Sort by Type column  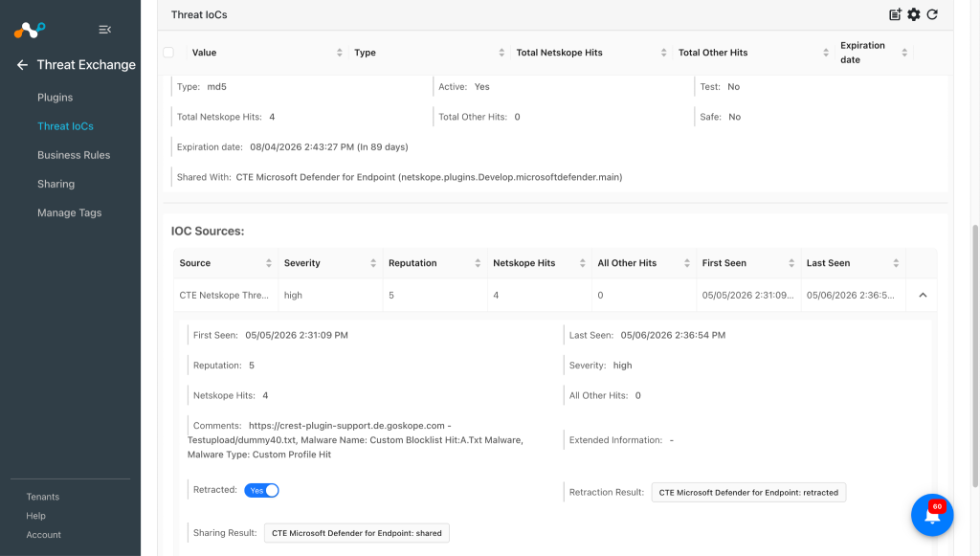501,53
